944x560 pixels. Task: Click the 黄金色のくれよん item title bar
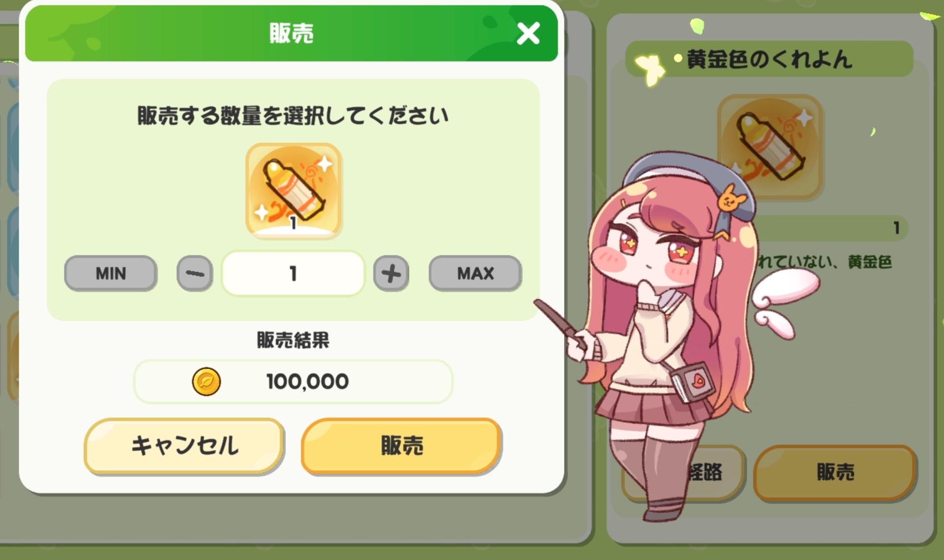(x=770, y=59)
